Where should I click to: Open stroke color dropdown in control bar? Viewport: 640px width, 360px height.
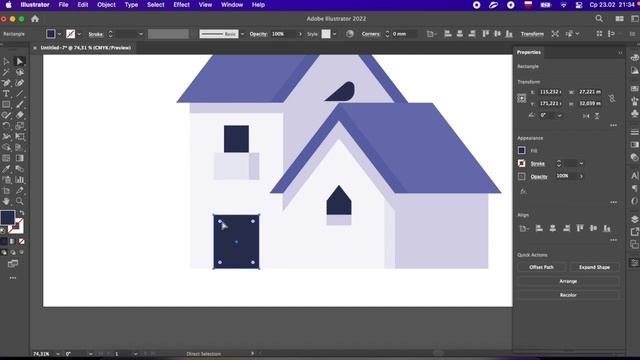tap(79, 34)
